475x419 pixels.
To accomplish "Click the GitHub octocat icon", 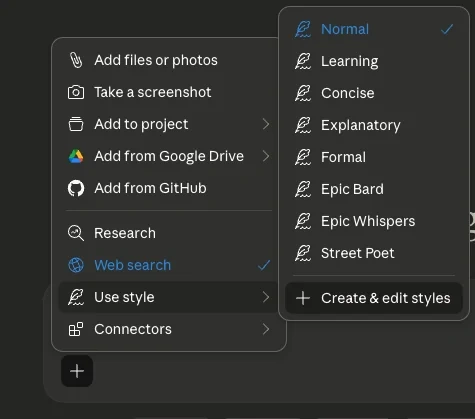I will 76,188.
